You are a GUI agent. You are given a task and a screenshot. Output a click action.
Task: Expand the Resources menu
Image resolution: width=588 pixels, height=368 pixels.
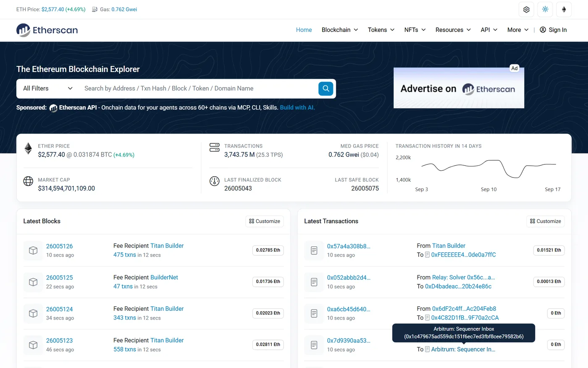click(453, 30)
